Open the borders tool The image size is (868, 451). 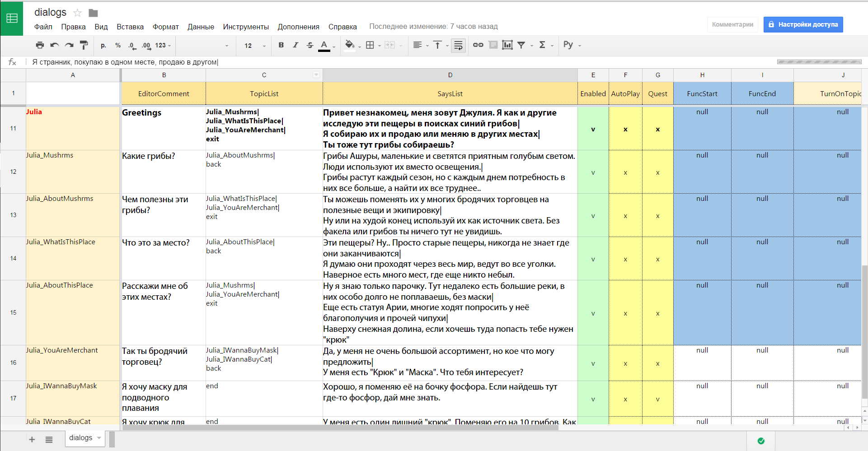coord(370,45)
